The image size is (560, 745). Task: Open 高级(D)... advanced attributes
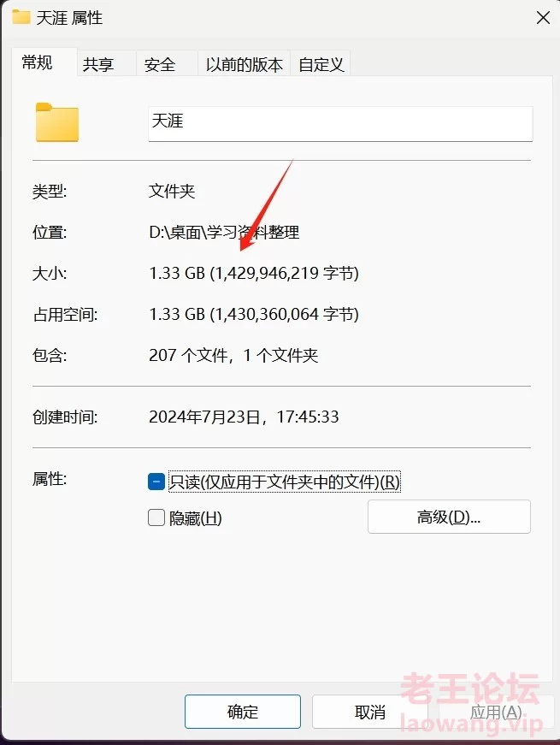click(449, 517)
